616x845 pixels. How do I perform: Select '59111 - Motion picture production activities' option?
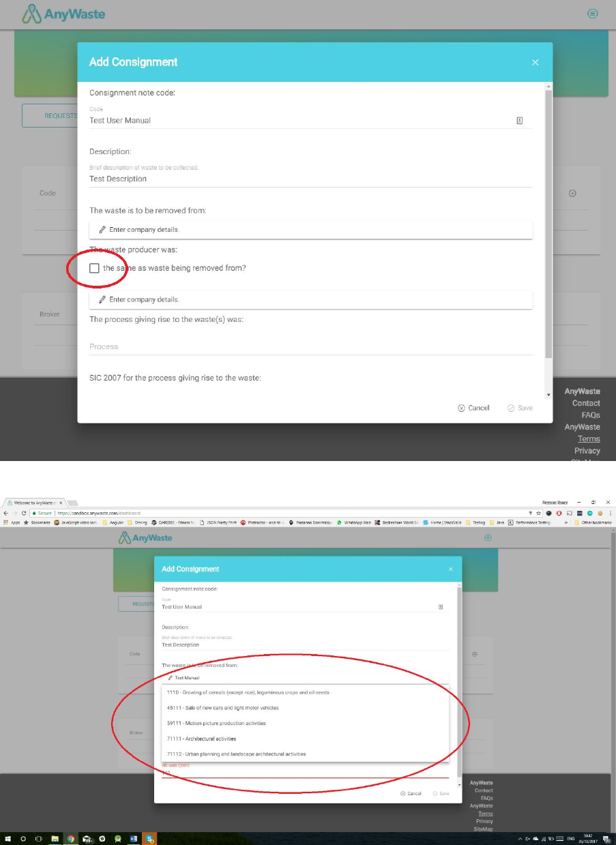(x=305, y=723)
